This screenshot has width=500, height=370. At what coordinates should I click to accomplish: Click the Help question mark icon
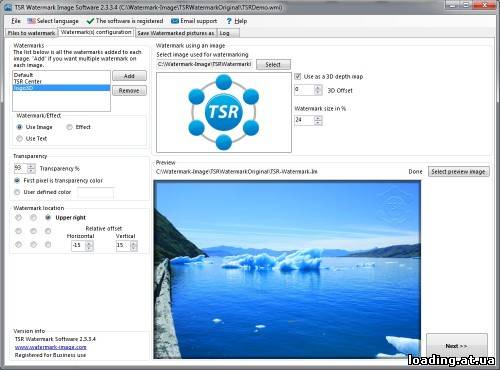229,21
